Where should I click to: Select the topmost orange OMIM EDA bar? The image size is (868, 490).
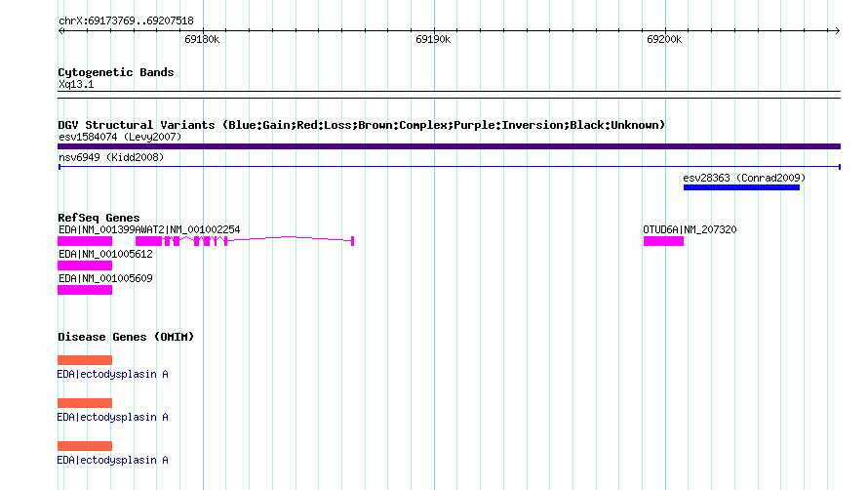click(x=85, y=360)
